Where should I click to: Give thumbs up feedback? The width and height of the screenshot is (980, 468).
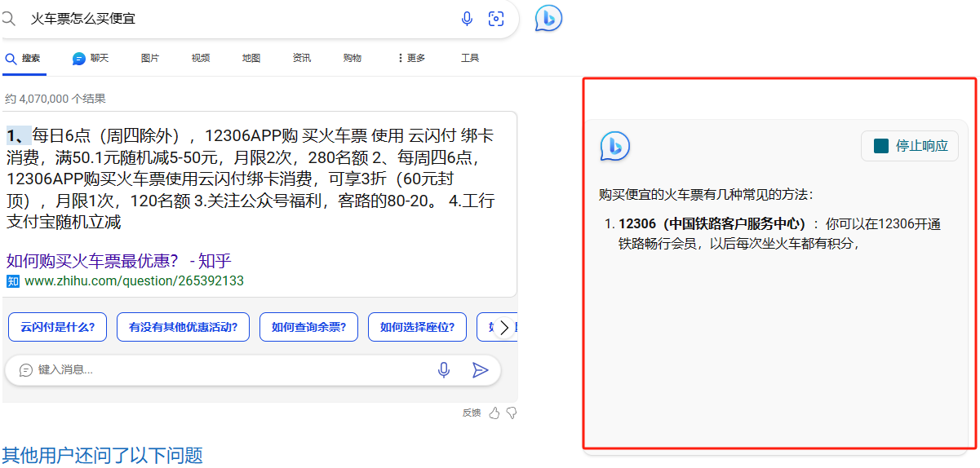[x=494, y=413]
